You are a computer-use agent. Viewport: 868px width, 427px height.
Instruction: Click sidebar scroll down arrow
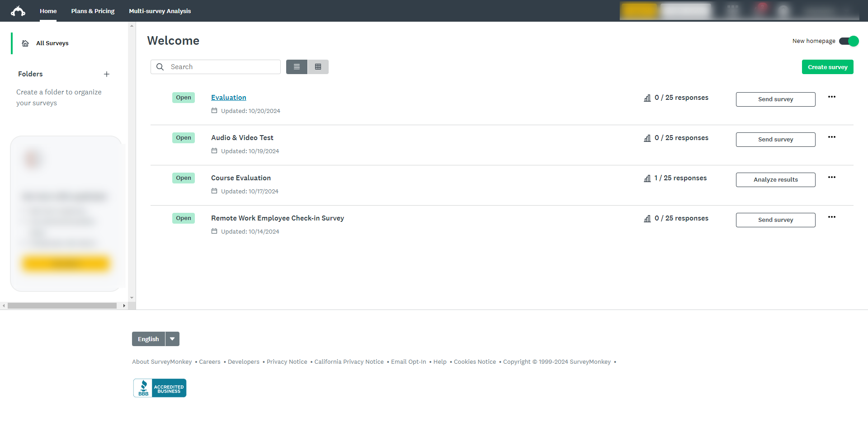132,298
